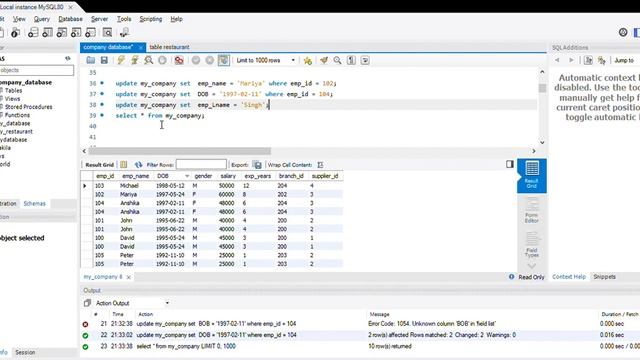Close my_company 8 result tab
This screenshot has height=360, width=640.
(129, 277)
